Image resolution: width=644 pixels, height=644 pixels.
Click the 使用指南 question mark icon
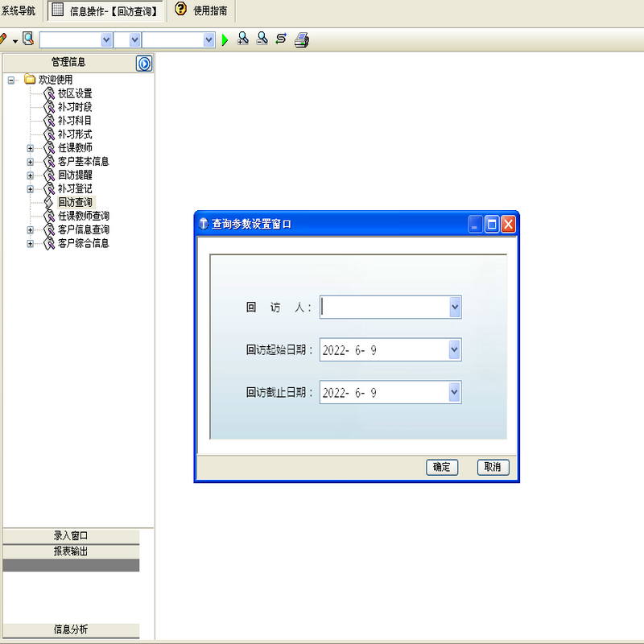(180, 9)
